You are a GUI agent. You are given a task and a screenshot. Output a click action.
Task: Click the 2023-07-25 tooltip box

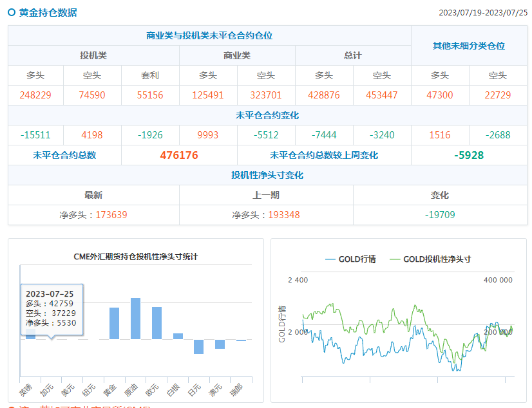coord(52,308)
